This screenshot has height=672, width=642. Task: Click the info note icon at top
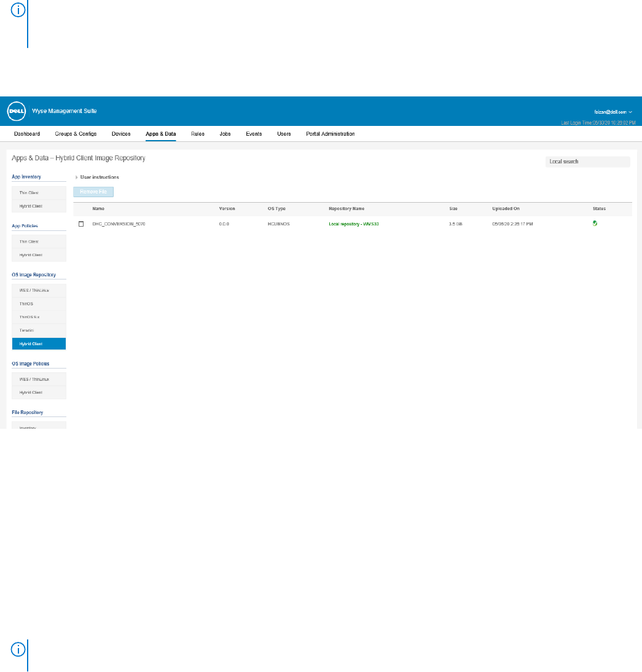coord(18,12)
